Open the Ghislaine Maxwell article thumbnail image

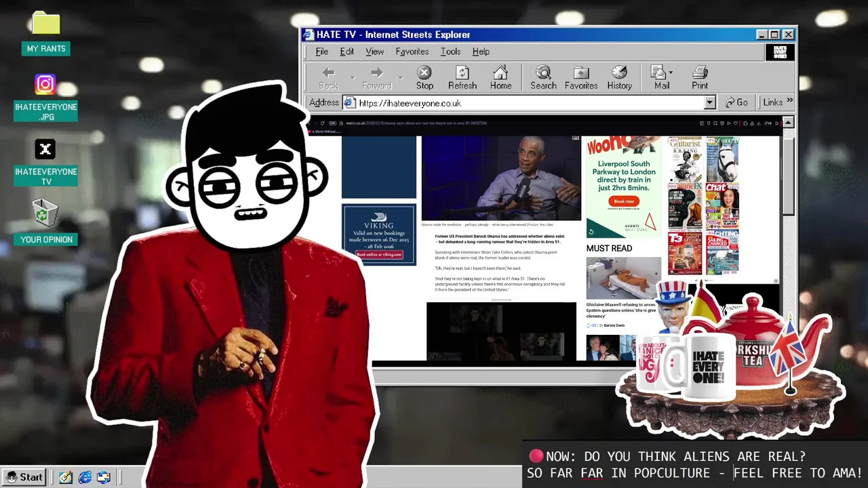click(623, 278)
